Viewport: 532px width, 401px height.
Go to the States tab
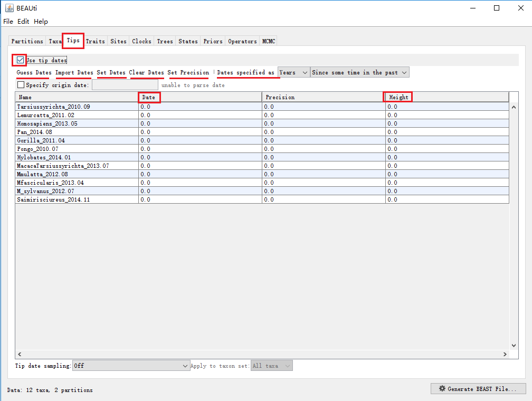coord(188,41)
